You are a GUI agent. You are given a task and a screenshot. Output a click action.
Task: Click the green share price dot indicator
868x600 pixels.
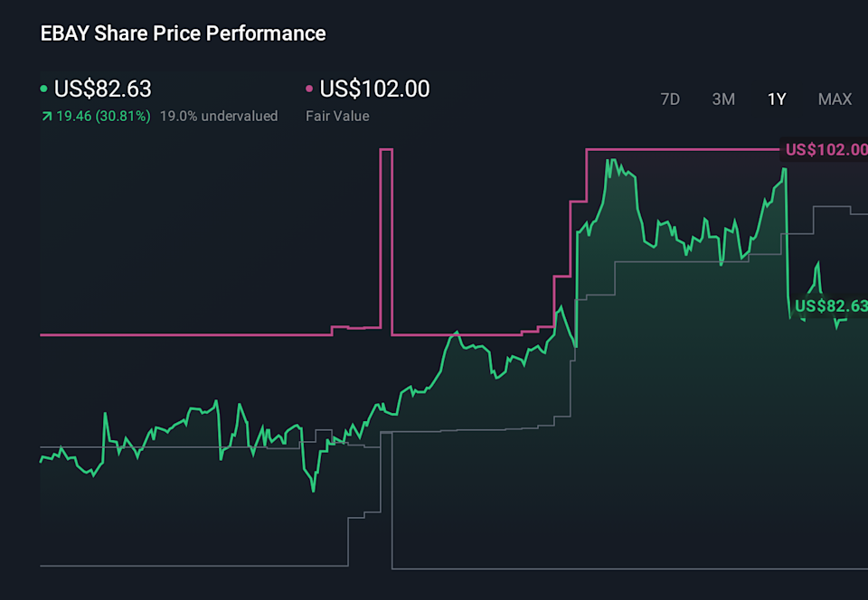(42, 89)
